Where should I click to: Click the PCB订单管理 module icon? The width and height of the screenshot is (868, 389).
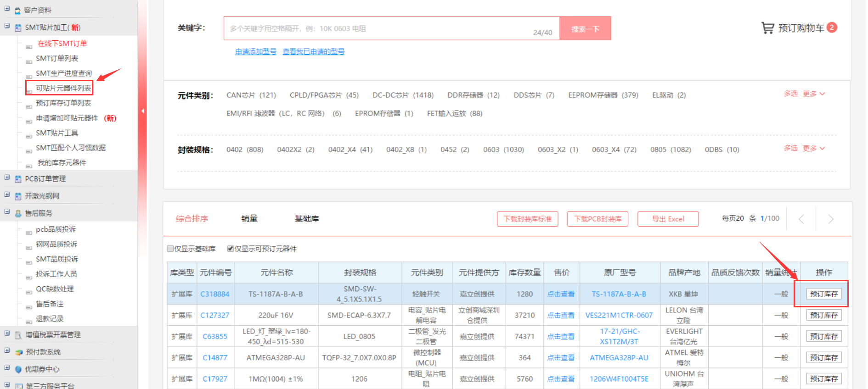pos(18,179)
